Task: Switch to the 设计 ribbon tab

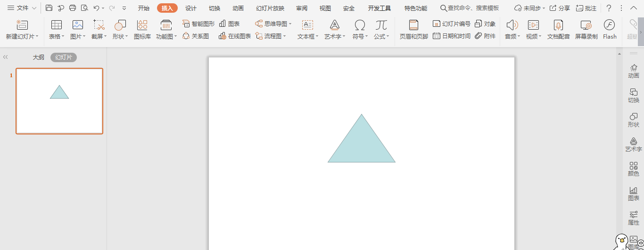Action: click(x=191, y=8)
